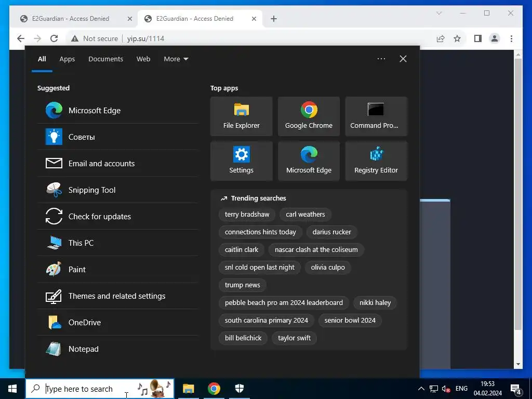The height and width of the screenshot is (399, 532).
Task: Click the Not secure warning icon
Action: (x=75, y=38)
